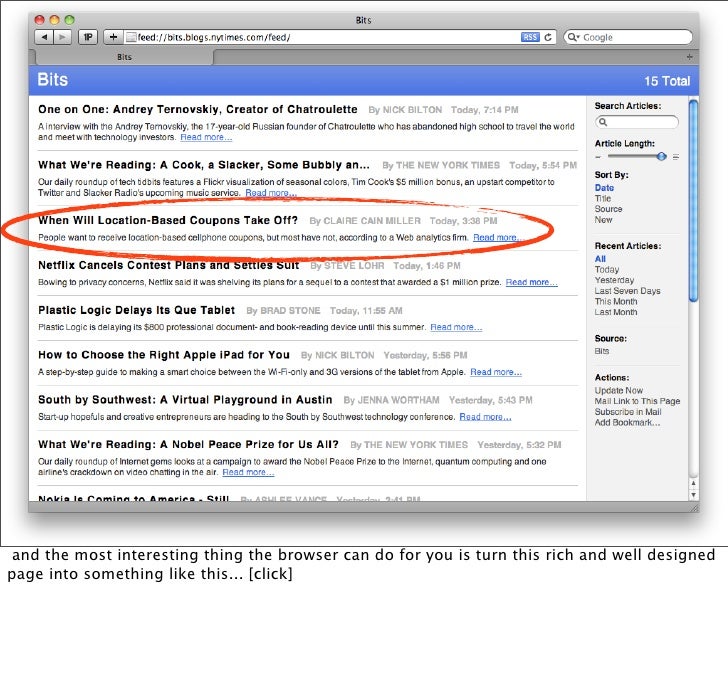Image resolution: width=728 pixels, height=675 pixels.
Task: Click Read more on the Chatroulette article
Action: pyautogui.click(x=206, y=137)
